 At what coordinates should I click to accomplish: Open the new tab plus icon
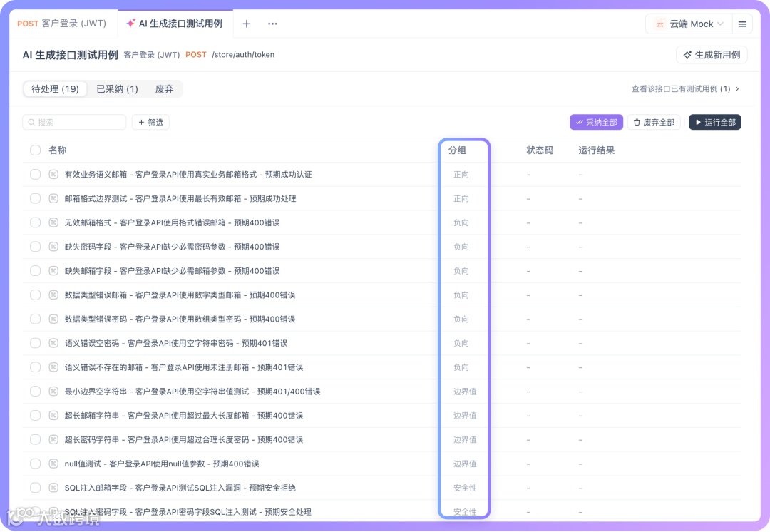tap(247, 24)
